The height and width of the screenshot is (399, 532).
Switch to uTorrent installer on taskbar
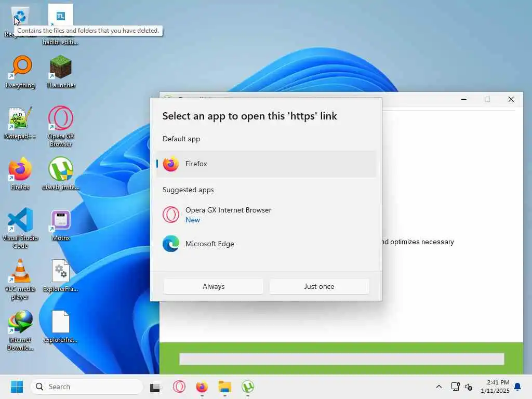(248, 387)
